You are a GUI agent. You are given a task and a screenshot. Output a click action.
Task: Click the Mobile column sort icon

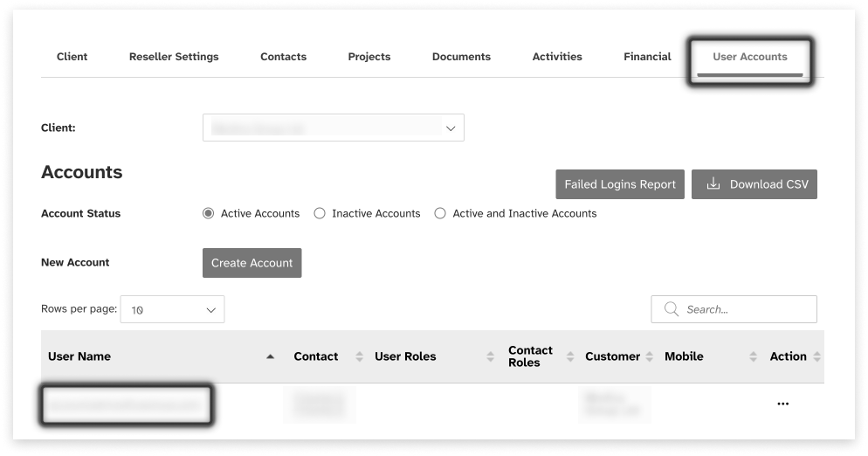click(x=753, y=356)
